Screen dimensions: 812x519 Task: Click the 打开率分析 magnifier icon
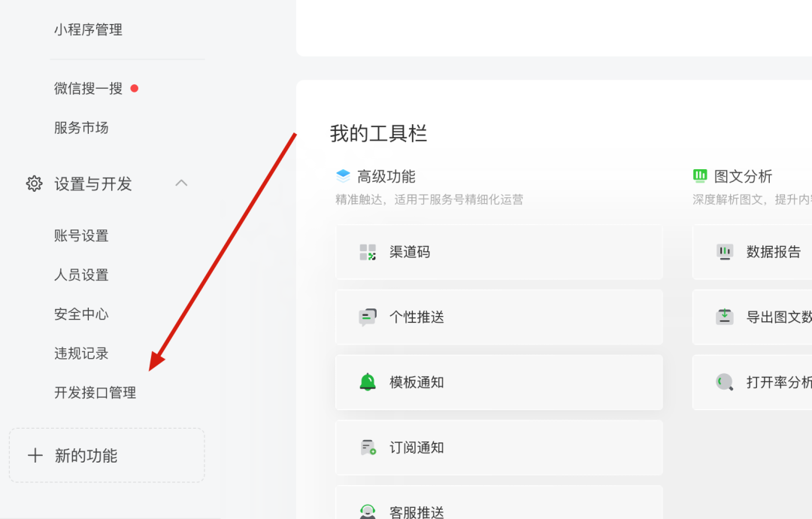724,382
